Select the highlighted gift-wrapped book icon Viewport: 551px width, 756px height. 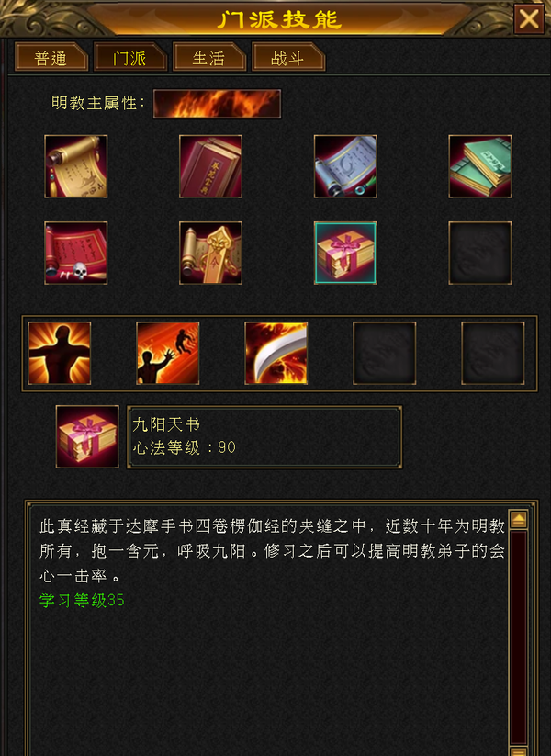tap(345, 254)
